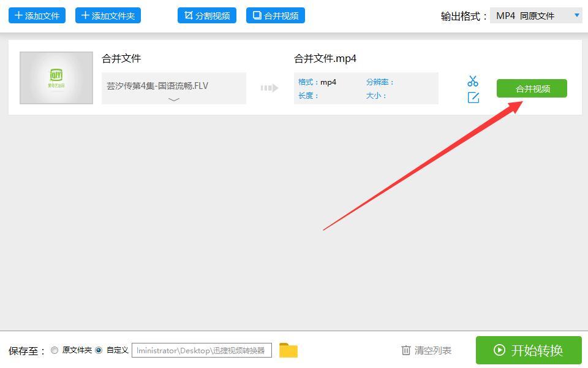Click the 芸汐传第4集 source file entry
Viewport: 588px width, 368px height.
pyautogui.click(x=157, y=86)
